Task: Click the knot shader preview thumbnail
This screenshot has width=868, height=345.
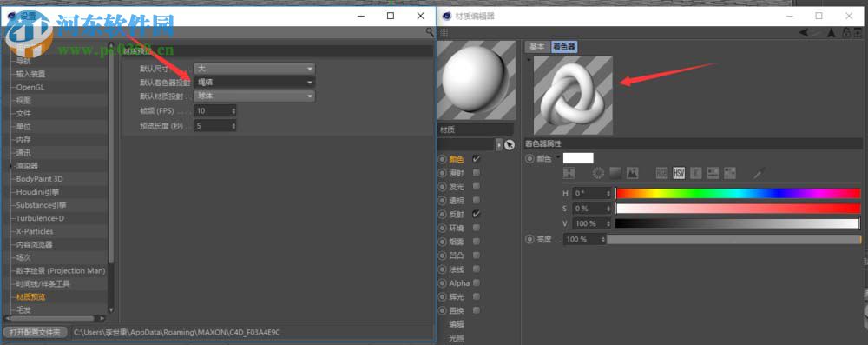Action: 573,95
